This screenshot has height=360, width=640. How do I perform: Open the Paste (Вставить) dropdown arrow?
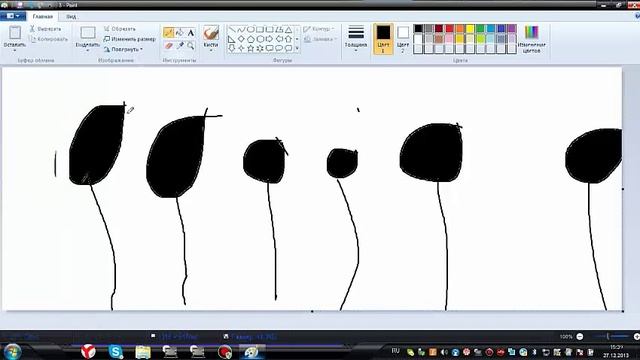[15, 50]
